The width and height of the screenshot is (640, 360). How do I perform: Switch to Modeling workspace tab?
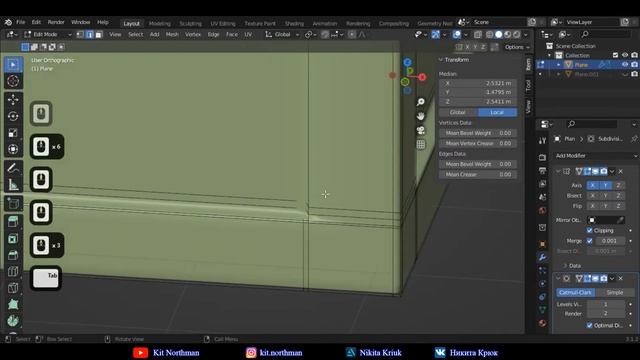coord(160,24)
